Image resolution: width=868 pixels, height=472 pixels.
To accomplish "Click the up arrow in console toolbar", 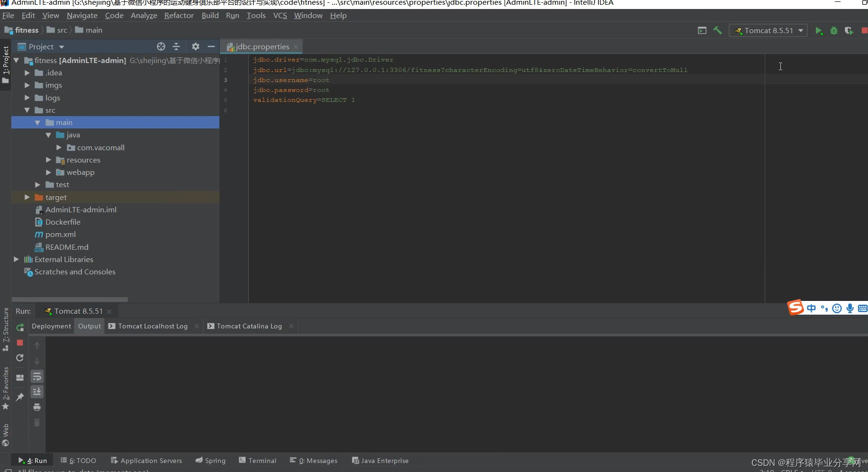I will tap(37, 345).
